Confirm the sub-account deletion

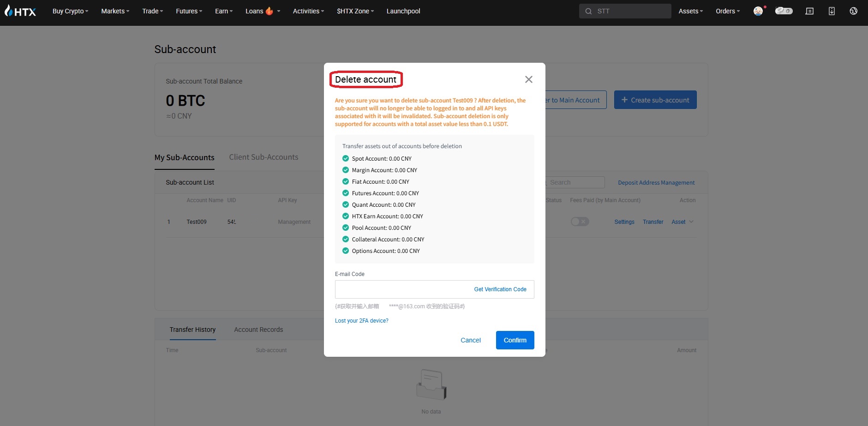click(515, 340)
